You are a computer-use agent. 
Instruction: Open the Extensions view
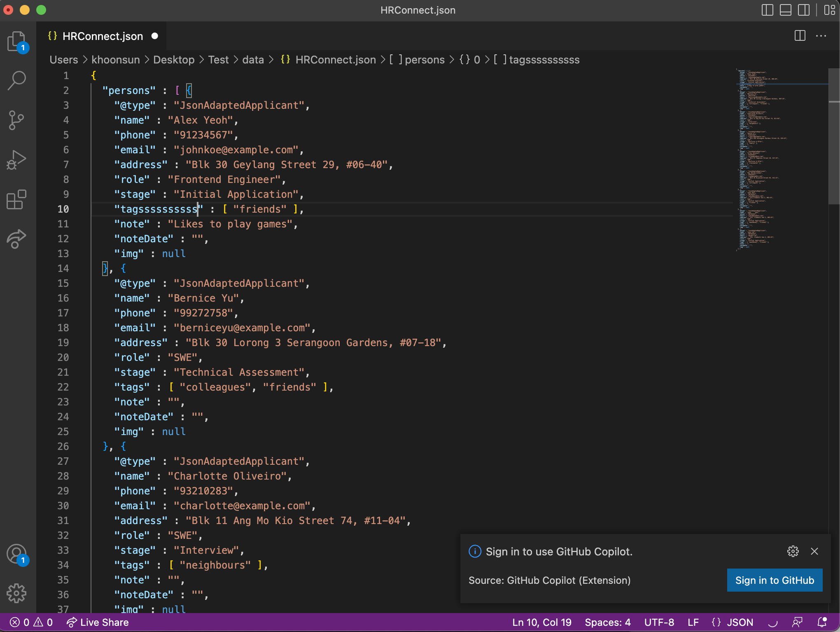tap(16, 199)
